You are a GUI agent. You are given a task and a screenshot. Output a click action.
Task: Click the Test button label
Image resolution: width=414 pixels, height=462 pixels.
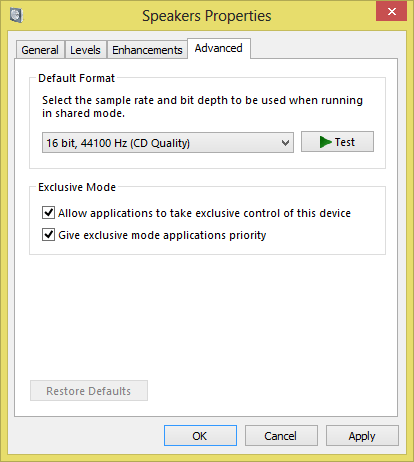click(345, 142)
